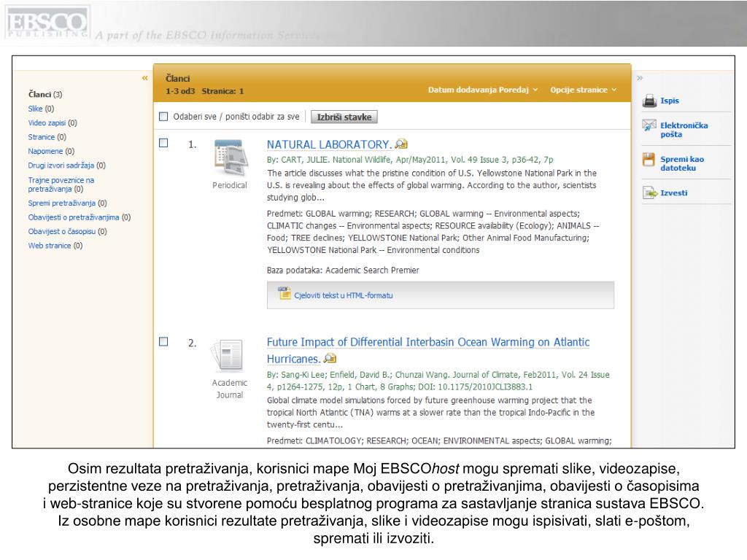747x560 pixels.
Task: Click the printer icon next to Ispis
Action: [x=649, y=101]
